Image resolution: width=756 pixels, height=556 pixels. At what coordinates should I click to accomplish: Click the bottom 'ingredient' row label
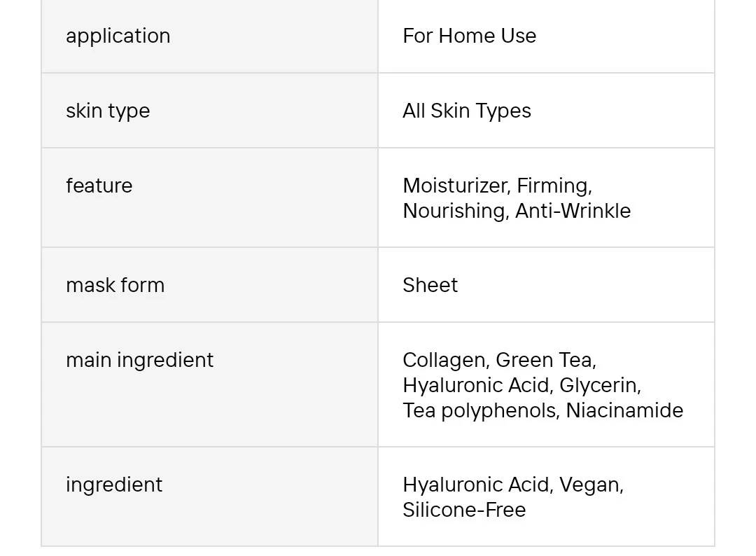(113, 485)
